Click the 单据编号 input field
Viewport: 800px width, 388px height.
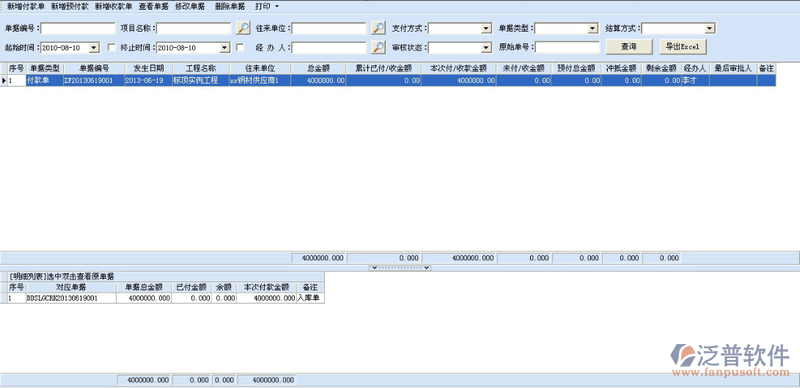tap(78, 28)
